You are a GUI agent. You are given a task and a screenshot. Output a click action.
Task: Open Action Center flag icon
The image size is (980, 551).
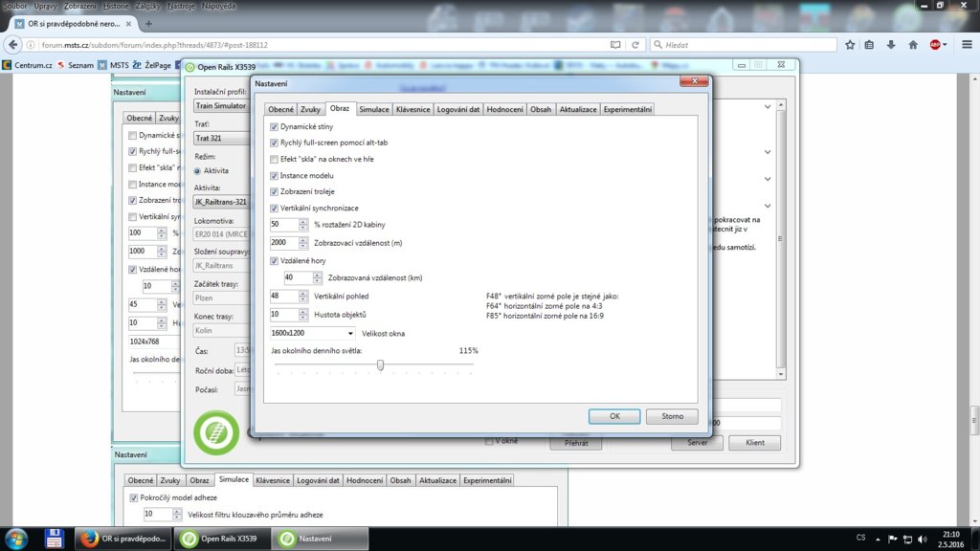pyautogui.click(x=893, y=540)
